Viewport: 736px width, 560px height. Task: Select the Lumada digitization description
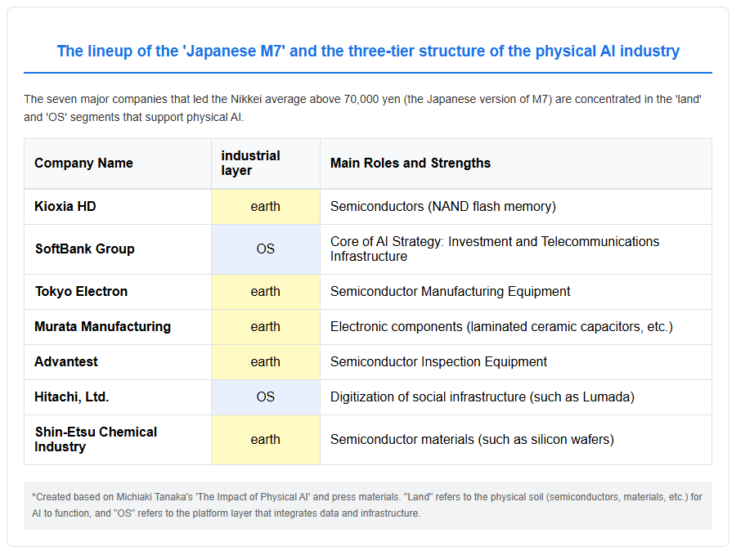click(x=482, y=397)
